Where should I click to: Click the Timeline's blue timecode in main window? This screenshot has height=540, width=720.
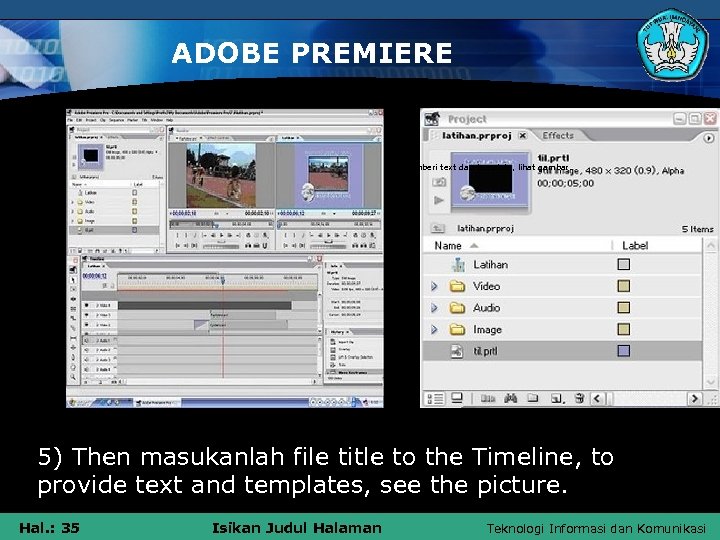(95, 276)
